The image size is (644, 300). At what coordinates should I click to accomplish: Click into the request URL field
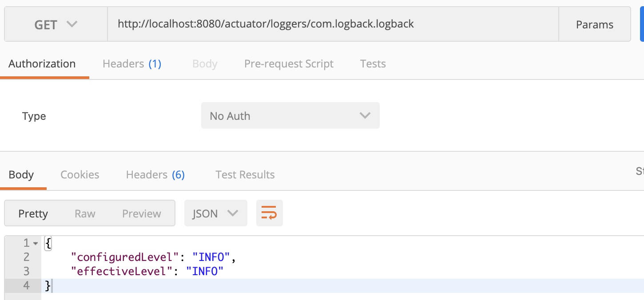click(332, 24)
